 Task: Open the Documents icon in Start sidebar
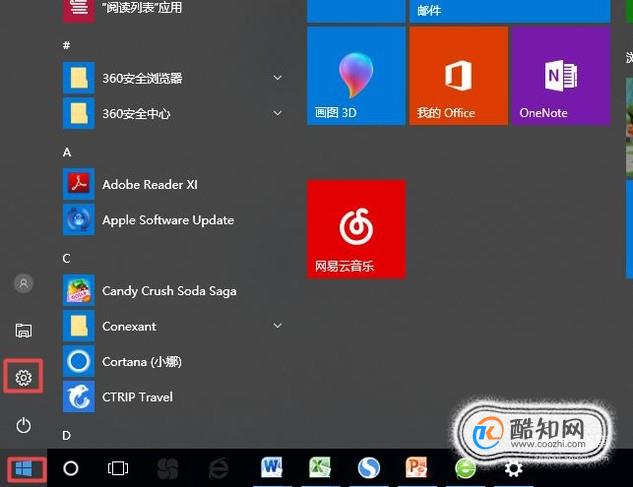tap(23, 330)
